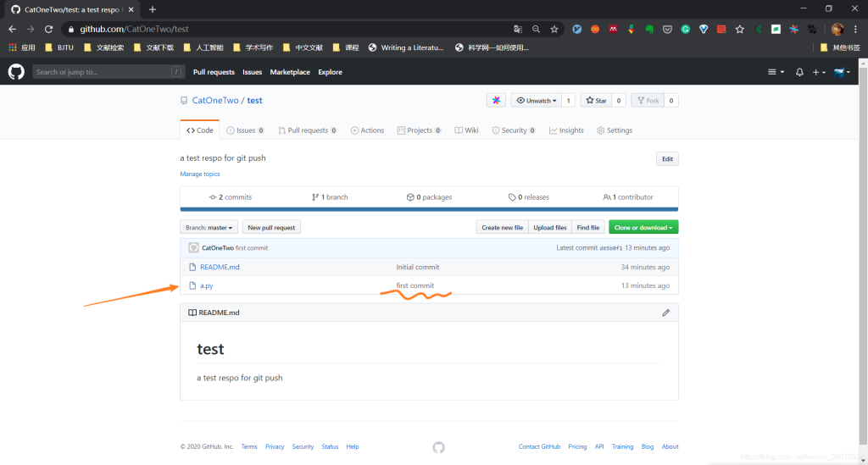This screenshot has height=465, width=868.
Task: Click the blue circular extension icon in toolbar
Action: (576, 30)
